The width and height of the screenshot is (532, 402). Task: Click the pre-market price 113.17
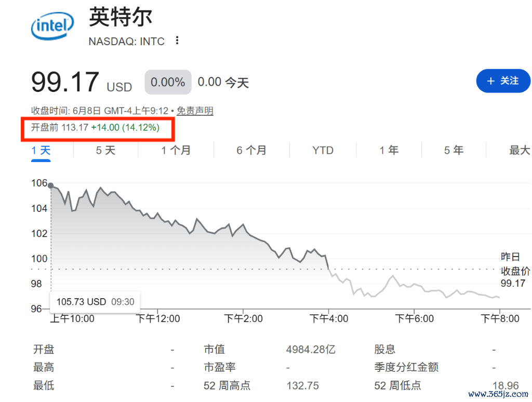[x=75, y=128]
